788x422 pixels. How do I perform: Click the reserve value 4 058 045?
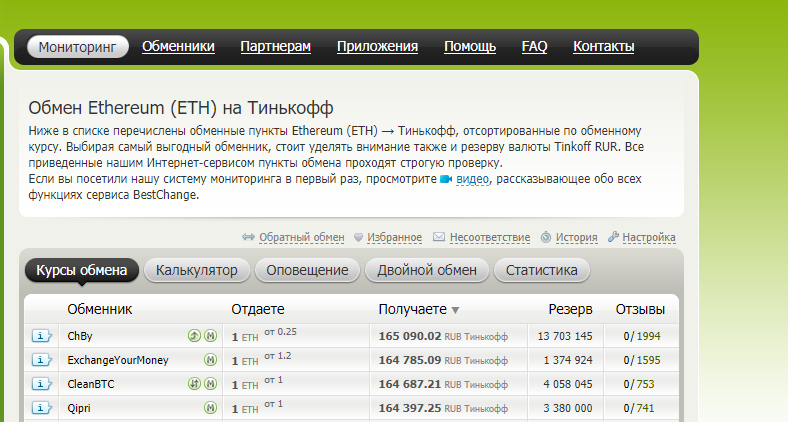(568, 384)
